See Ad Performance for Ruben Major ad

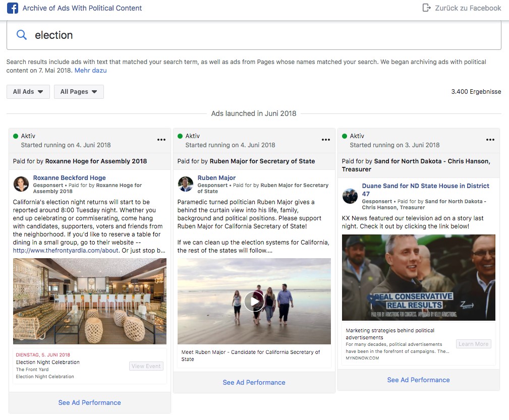point(254,382)
